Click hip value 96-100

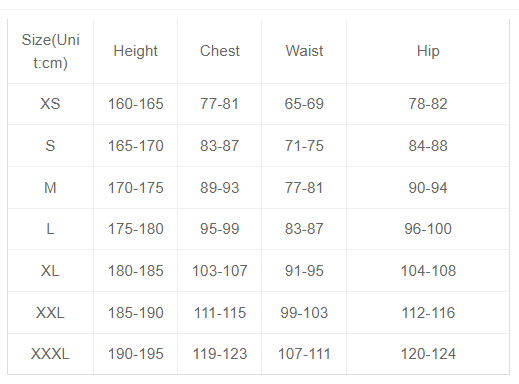pyautogui.click(x=428, y=229)
